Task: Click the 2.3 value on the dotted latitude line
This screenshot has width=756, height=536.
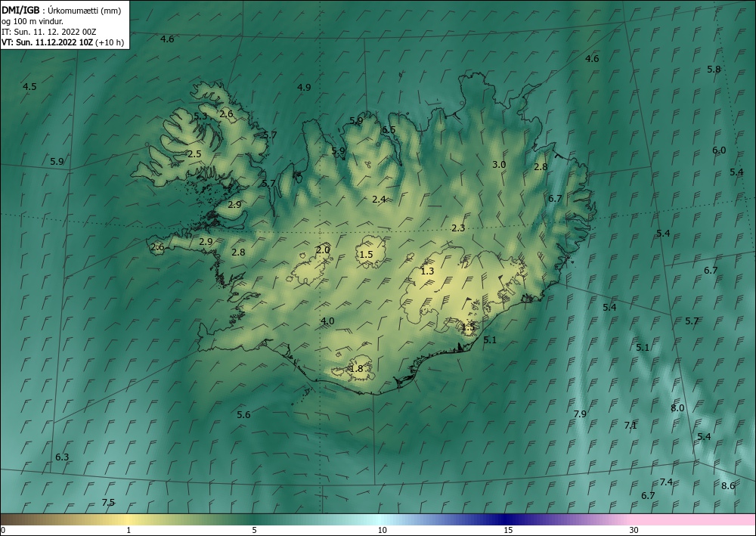Action: coord(458,228)
